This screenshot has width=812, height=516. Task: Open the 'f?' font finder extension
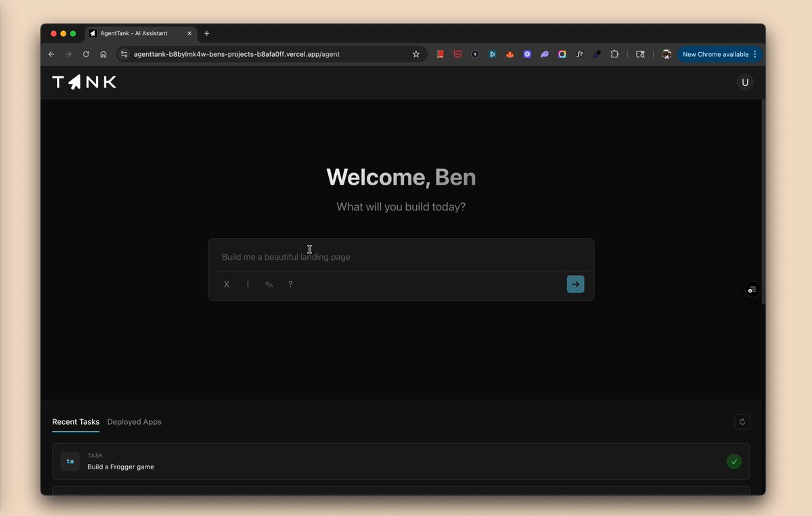580,54
